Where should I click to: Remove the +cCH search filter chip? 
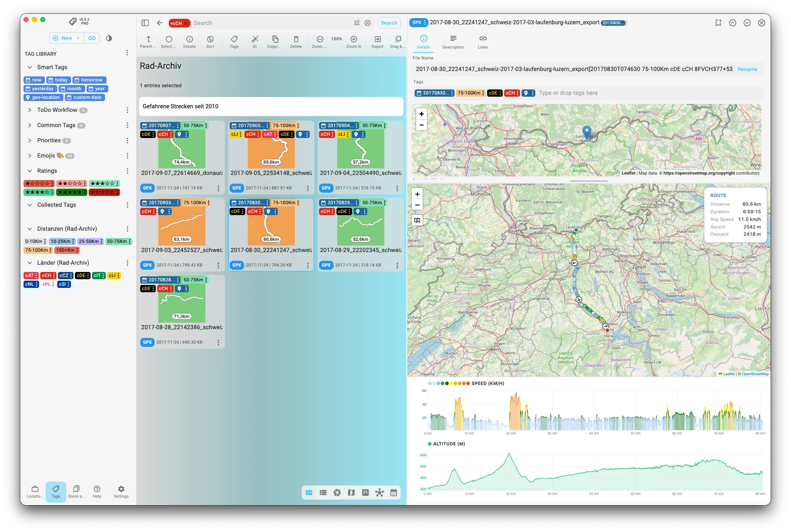(186, 23)
